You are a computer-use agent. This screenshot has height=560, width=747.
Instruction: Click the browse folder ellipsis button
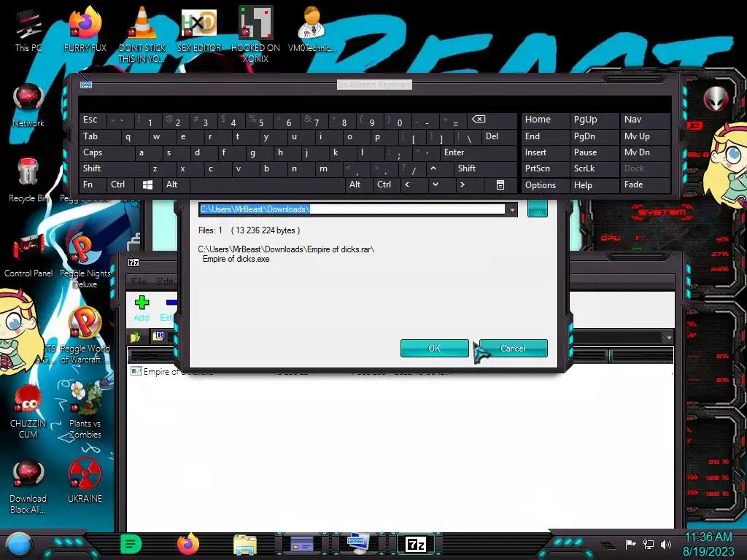pyautogui.click(x=538, y=209)
